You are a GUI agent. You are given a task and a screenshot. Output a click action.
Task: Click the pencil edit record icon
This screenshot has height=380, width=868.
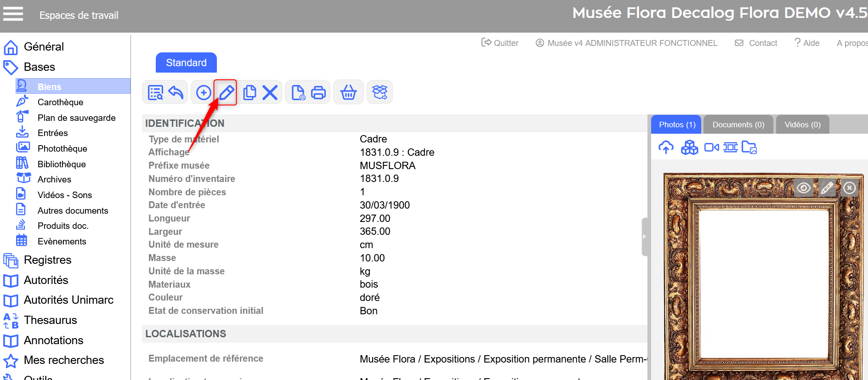click(x=226, y=92)
